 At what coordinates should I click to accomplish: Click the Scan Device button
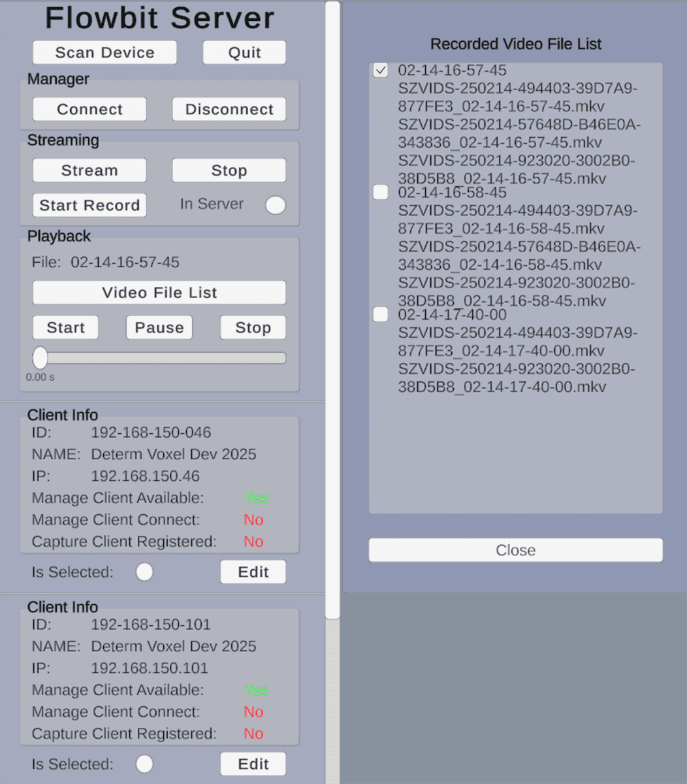coord(104,52)
